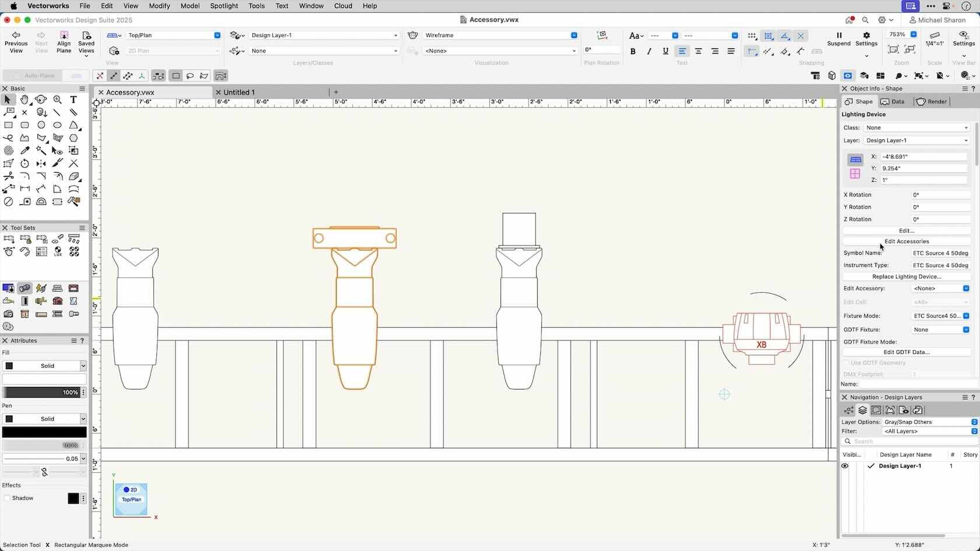
Task: Select the Zoom magnifier tool
Action: pyautogui.click(x=57, y=100)
